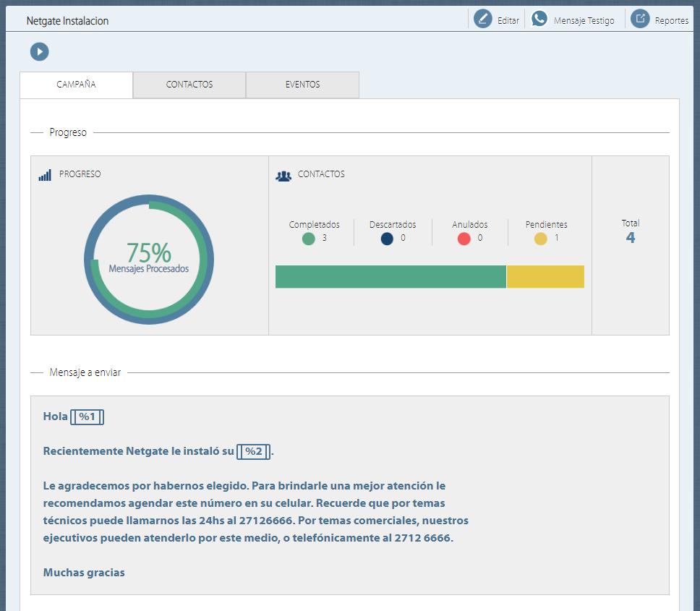Click the Editar label
This screenshot has width=700, height=611.
508,20
